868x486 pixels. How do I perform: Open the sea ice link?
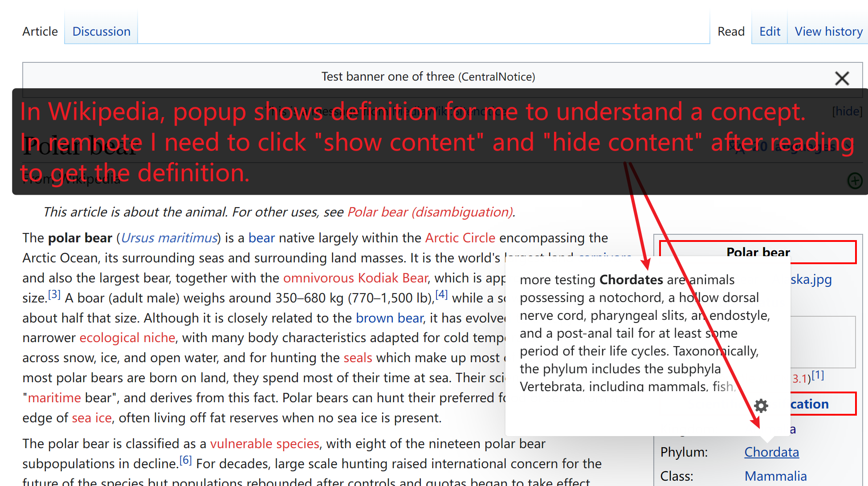point(92,418)
